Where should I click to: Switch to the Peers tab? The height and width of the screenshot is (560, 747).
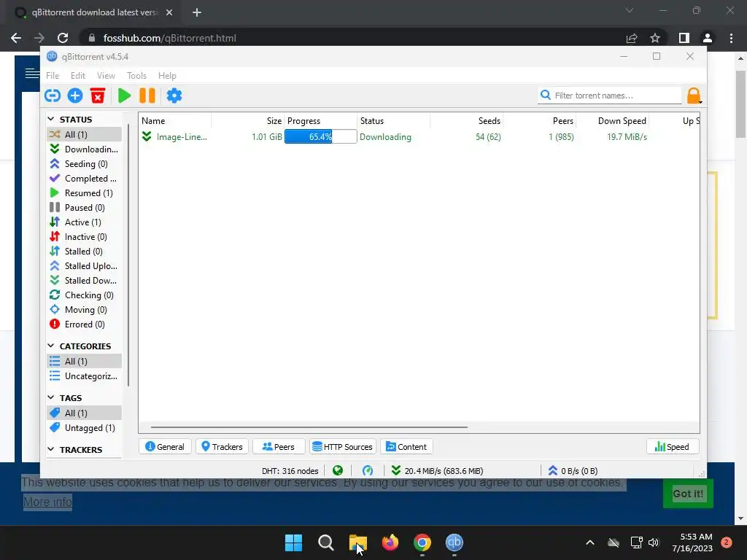point(279,447)
